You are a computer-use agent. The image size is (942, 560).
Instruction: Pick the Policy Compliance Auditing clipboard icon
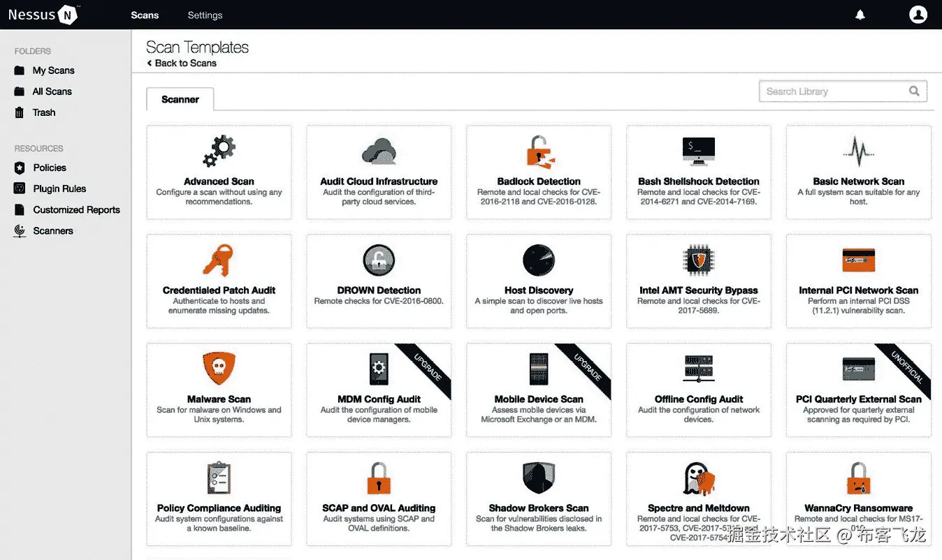pos(219,478)
